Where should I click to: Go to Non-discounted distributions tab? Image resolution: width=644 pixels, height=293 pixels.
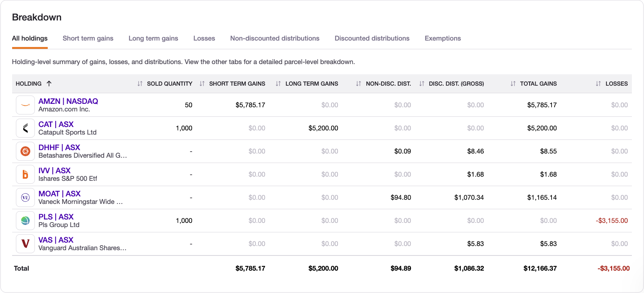point(275,38)
